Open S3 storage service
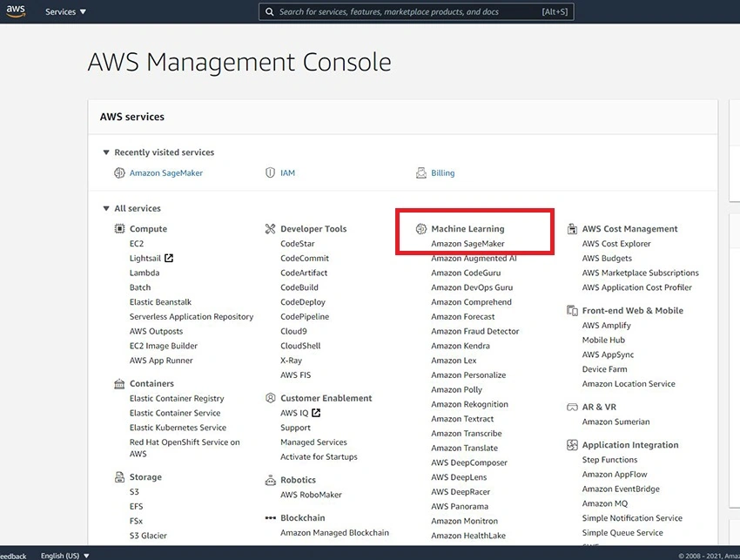The image size is (740, 560). [134, 491]
